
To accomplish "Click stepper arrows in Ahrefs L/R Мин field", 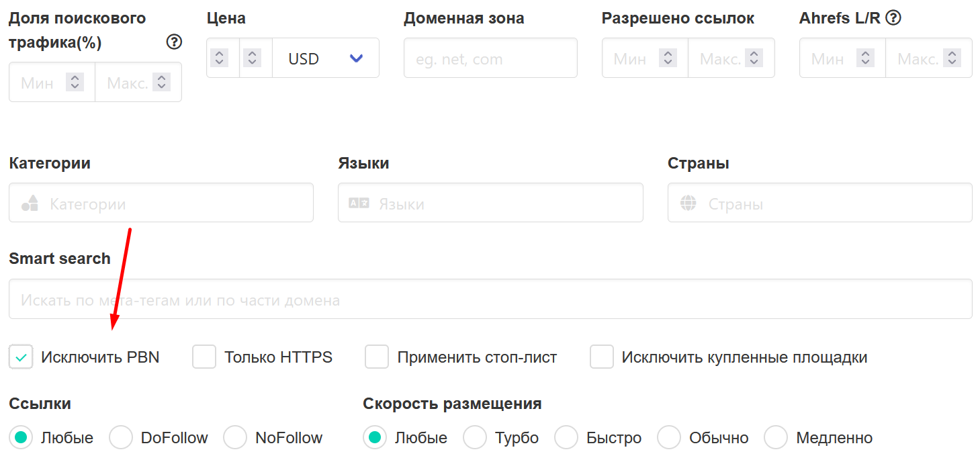I will pyautogui.click(x=865, y=58).
